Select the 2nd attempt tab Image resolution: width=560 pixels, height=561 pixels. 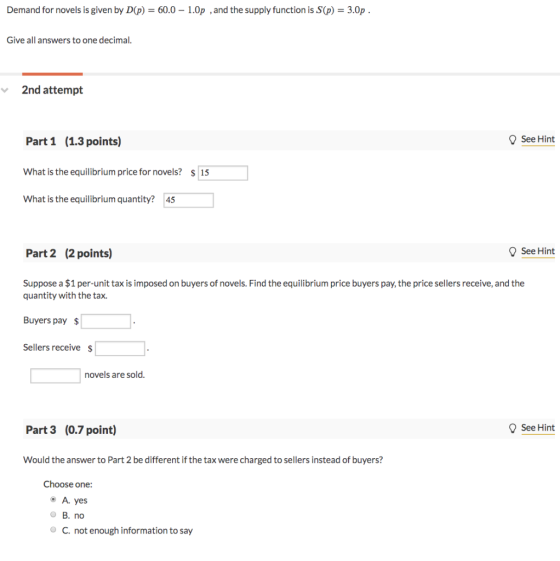point(52,90)
